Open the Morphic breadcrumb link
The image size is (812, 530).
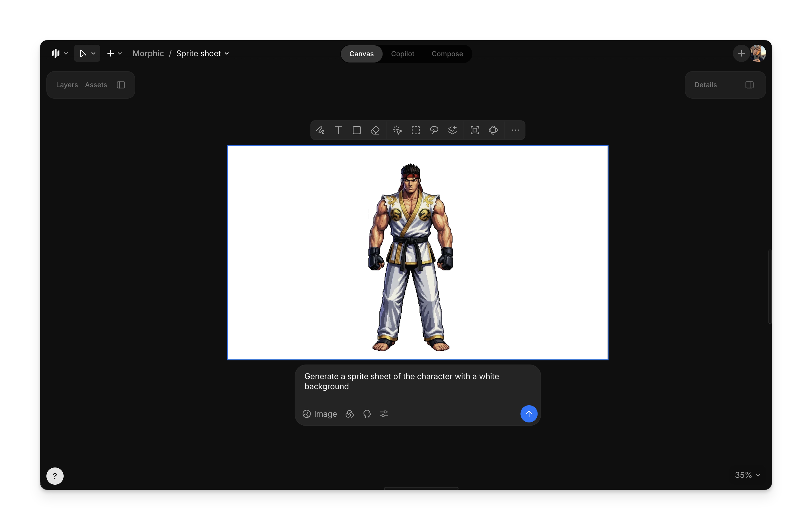click(x=148, y=54)
